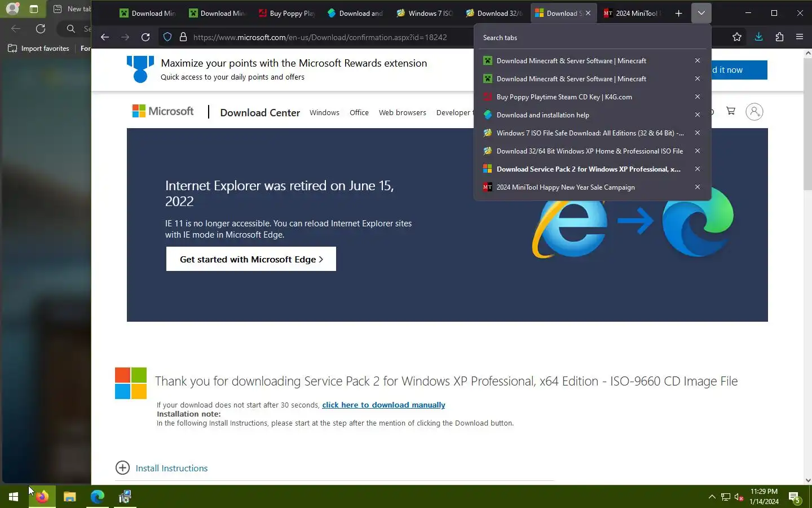Click the click here to download manually link

[x=383, y=405]
